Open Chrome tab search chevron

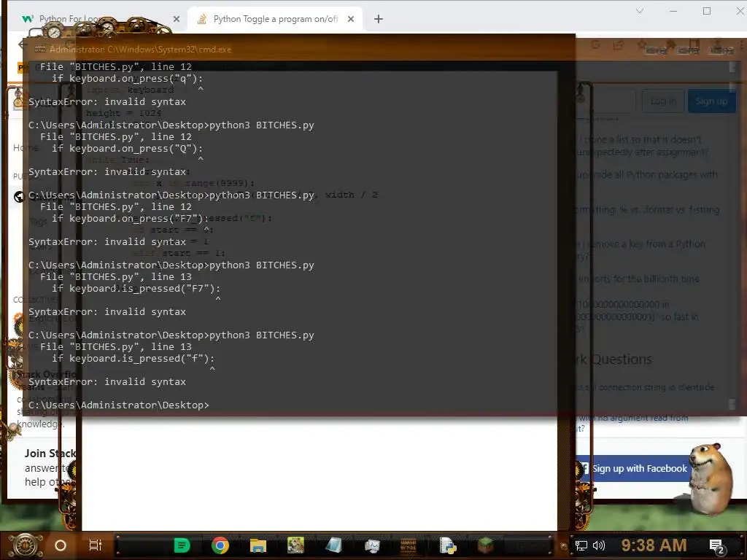click(x=640, y=11)
